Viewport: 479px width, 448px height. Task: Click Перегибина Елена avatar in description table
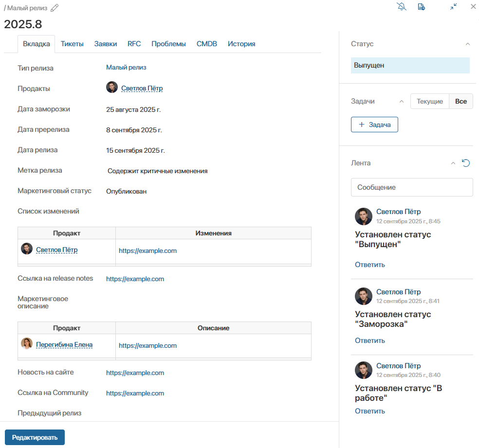pyautogui.click(x=27, y=343)
